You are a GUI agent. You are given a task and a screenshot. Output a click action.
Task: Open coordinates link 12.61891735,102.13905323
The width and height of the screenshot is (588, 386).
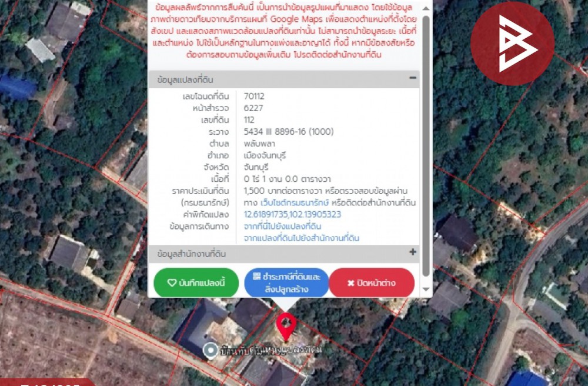292,215
